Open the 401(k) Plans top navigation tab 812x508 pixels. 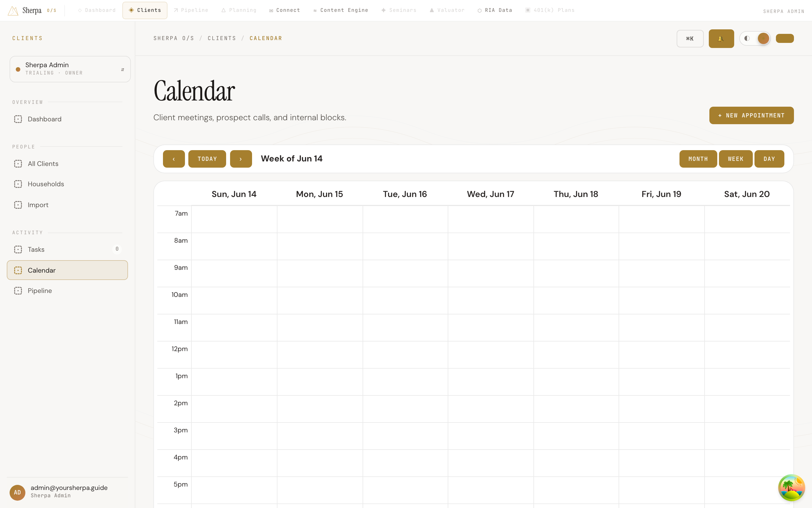point(550,10)
